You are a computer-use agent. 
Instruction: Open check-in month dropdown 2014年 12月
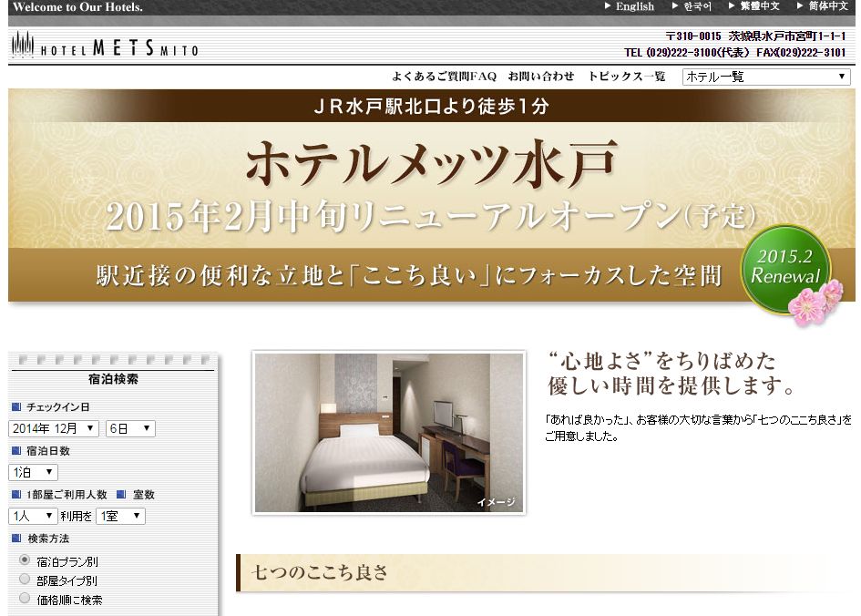(x=53, y=428)
